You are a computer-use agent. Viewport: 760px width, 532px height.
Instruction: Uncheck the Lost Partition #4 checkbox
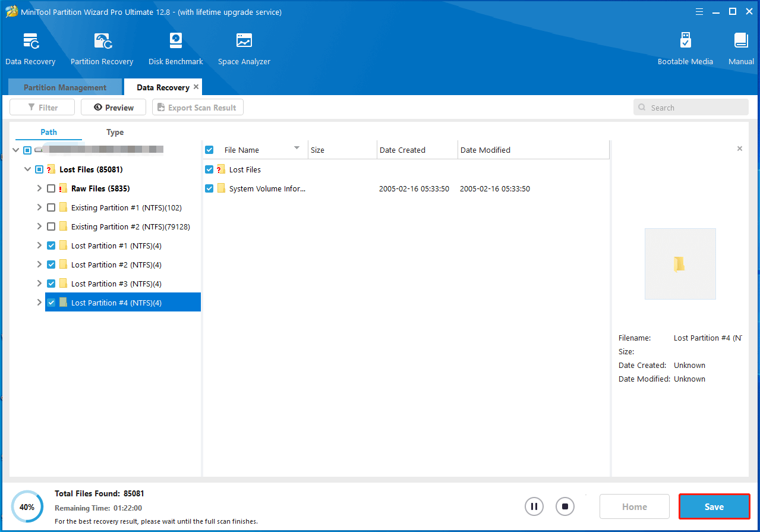51,303
